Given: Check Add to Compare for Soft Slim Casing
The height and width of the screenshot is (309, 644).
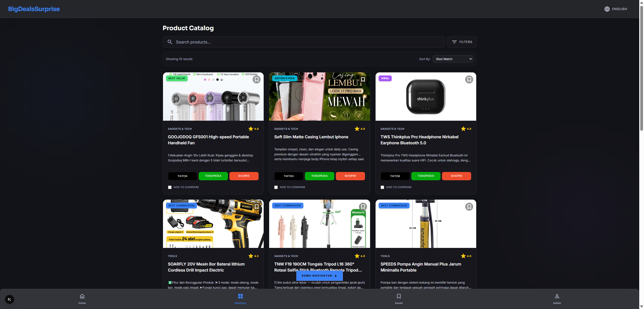Looking at the screenshot, I should pyautogui.click(x=276, y=187).
